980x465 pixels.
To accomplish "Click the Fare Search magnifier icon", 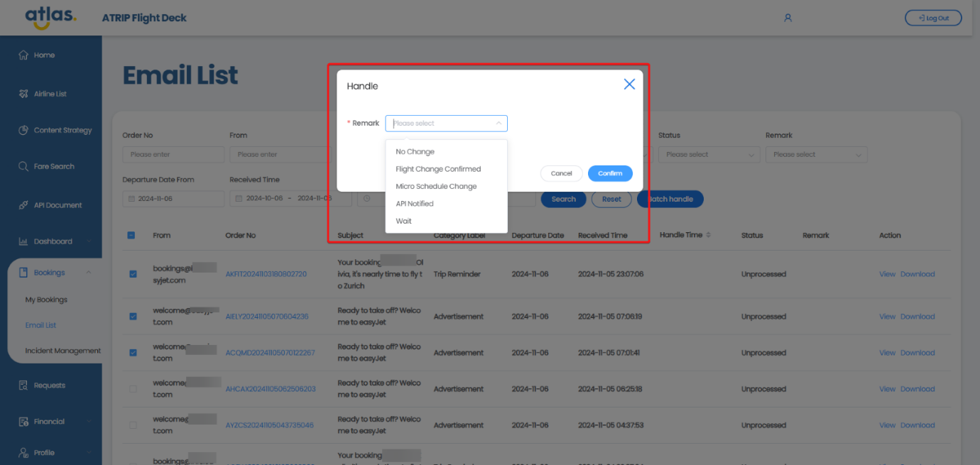I will click(x=23, y=167).
